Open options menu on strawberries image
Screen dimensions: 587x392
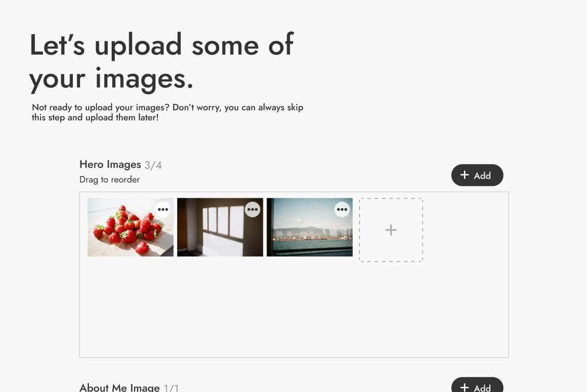pyautogui.click(x=163, y=209)
